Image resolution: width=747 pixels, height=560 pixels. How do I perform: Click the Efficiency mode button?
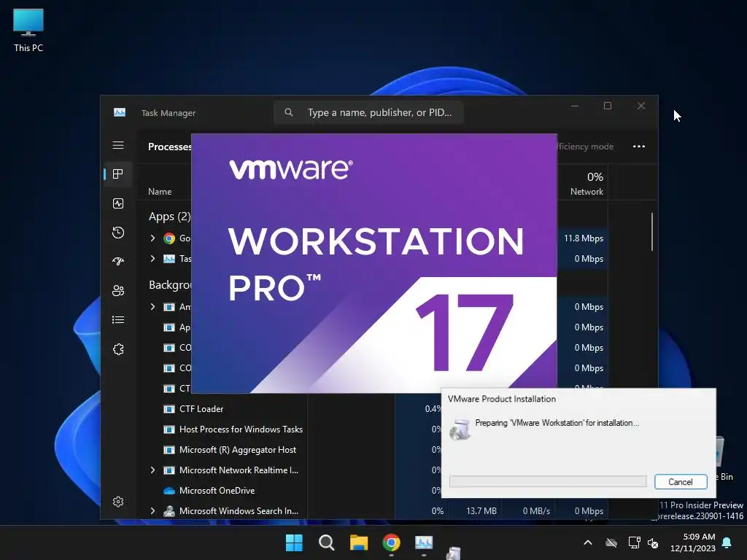[x=586, y=147]
